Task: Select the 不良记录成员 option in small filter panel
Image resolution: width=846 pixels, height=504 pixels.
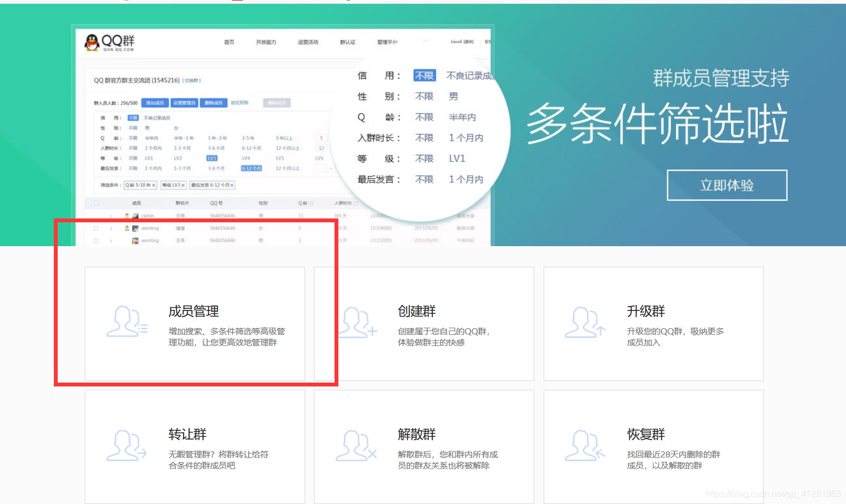Action: point(157,118)
